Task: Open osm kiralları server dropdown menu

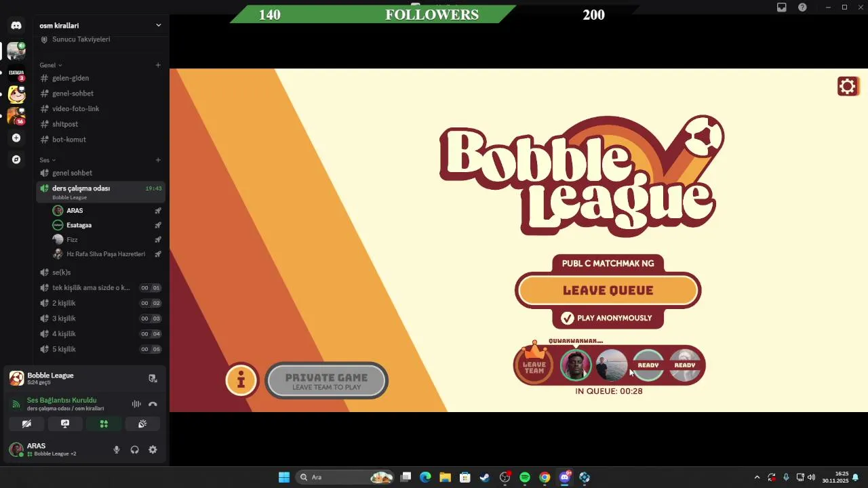Action: 100,25
